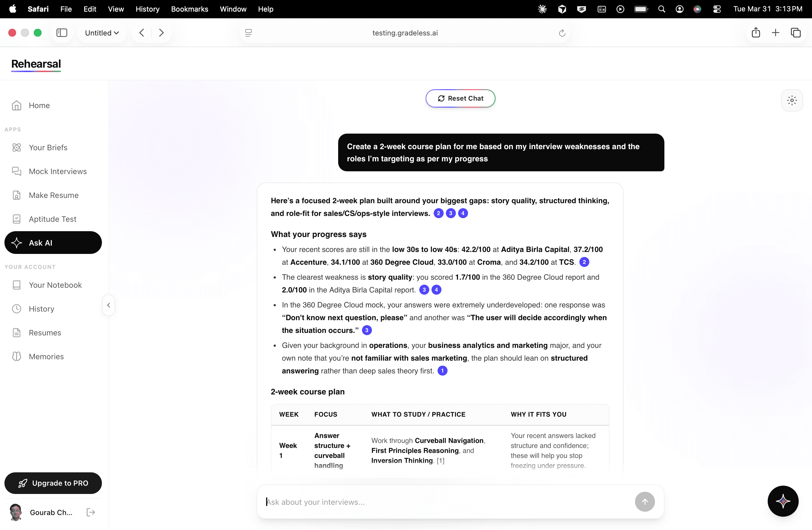Viewport: 812px width, 530px height.
Task: Open Edit menu
Action: pos(90,9)
